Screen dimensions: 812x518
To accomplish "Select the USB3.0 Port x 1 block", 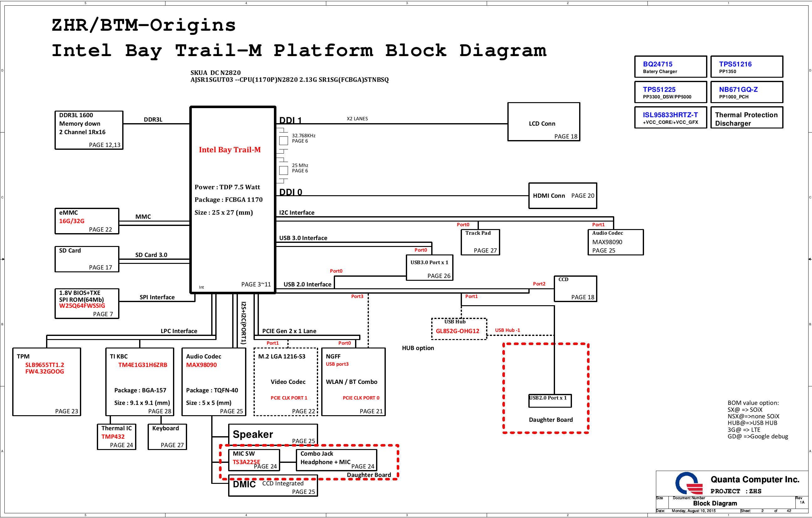I will pyautogui.click(x=429, y=268).
